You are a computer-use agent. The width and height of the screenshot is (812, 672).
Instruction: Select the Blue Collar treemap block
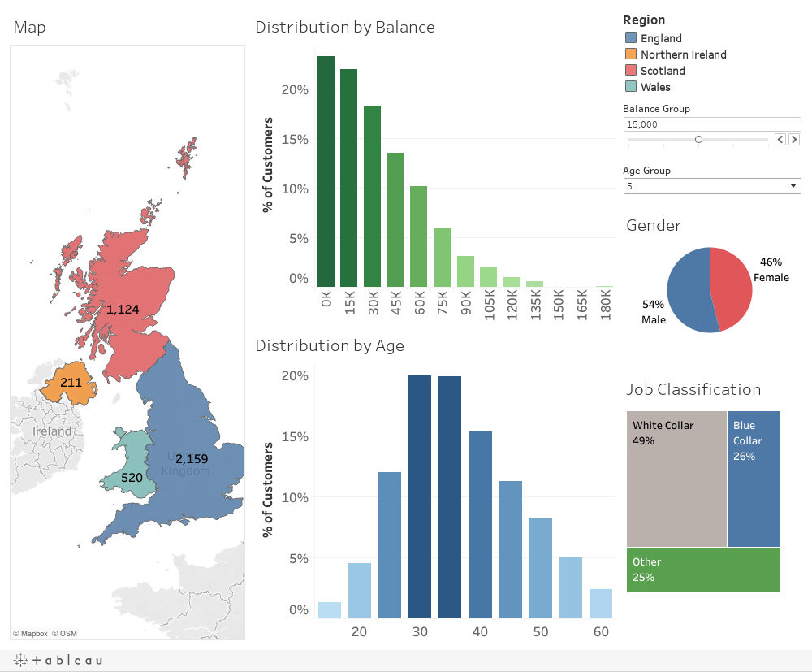click(x=754, y=479)
